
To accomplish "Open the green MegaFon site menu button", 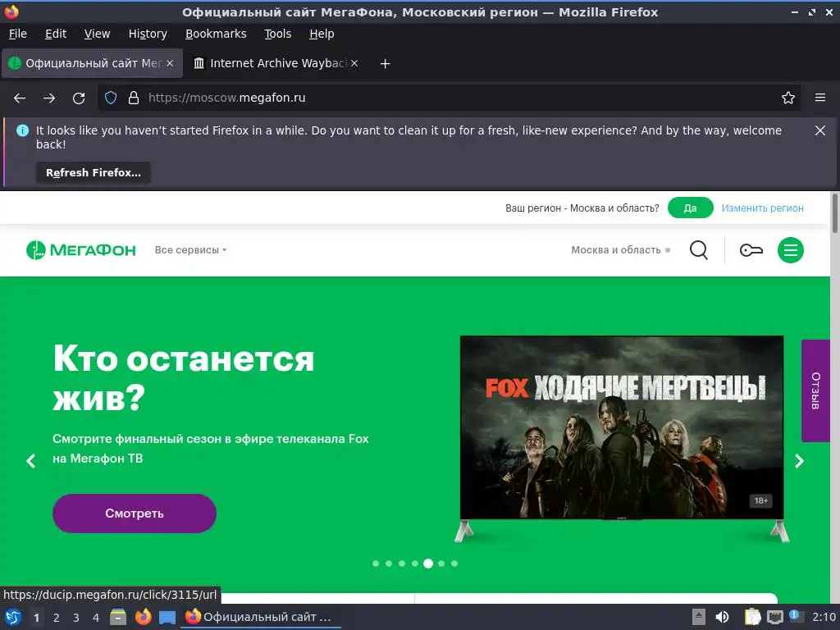I will click(x=791, y=250).
